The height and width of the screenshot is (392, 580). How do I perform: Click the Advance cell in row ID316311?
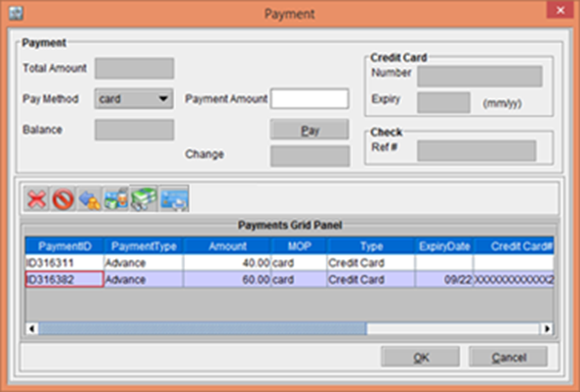point(144,263)
